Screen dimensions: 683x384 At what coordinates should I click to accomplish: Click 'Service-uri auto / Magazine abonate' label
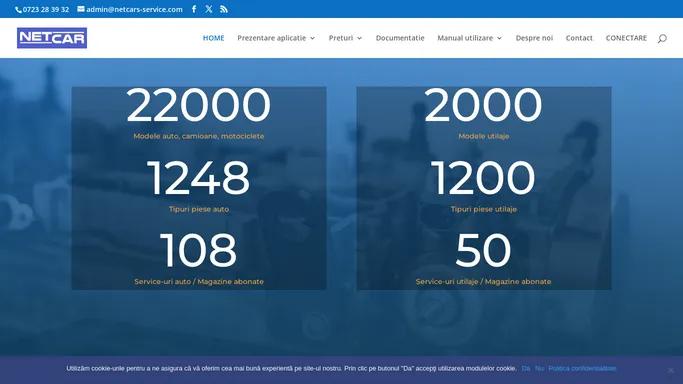[199, 281]
